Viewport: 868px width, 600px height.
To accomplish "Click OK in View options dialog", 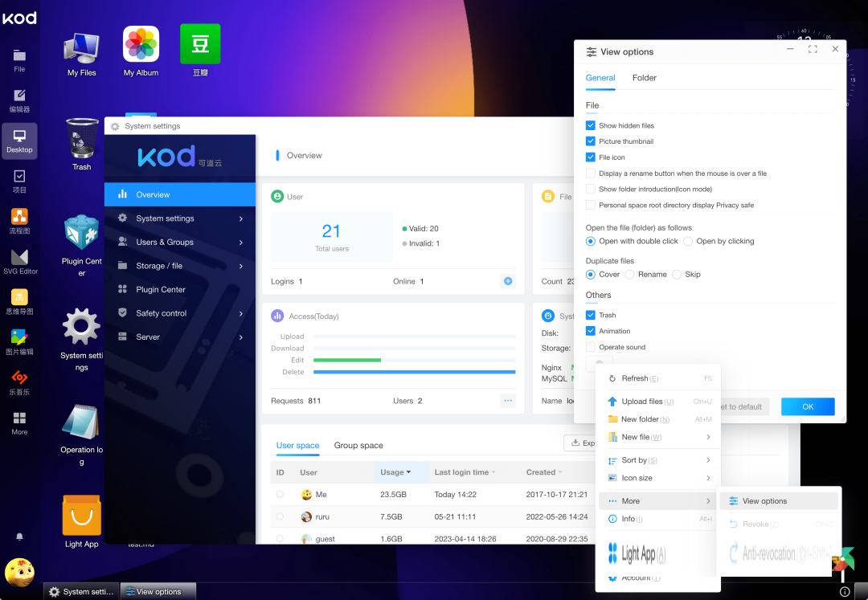I will pyautogui.click(x=808, y=406).
